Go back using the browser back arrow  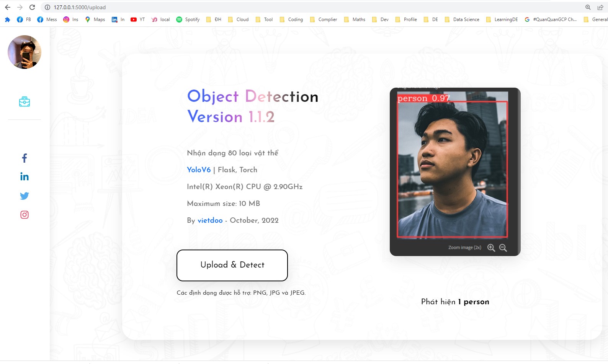click(x=8, y=7)
